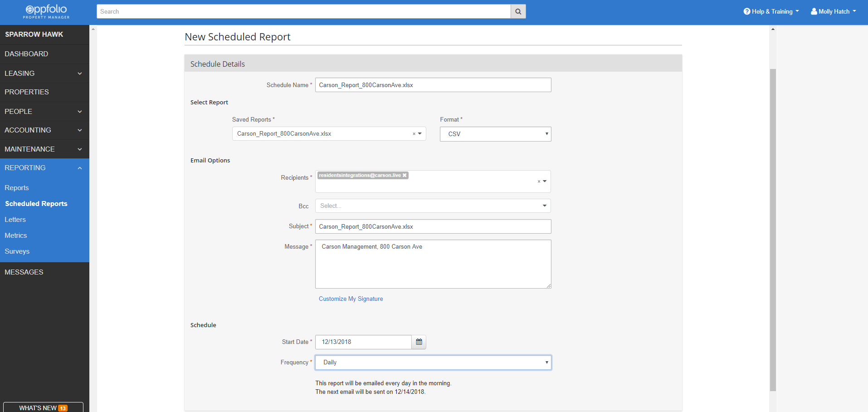Open Letters under Reporting
The image size is (868, 412).
click(x=15, y=220)
